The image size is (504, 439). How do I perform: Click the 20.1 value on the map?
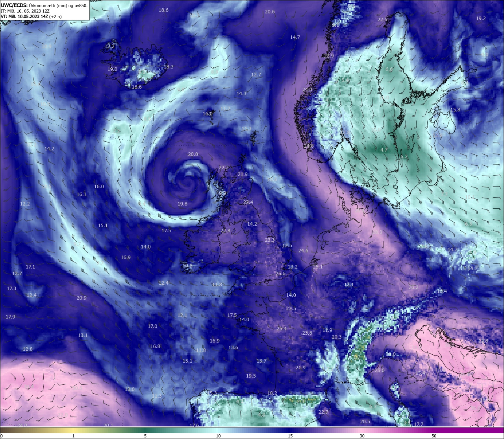pos(108,426)
